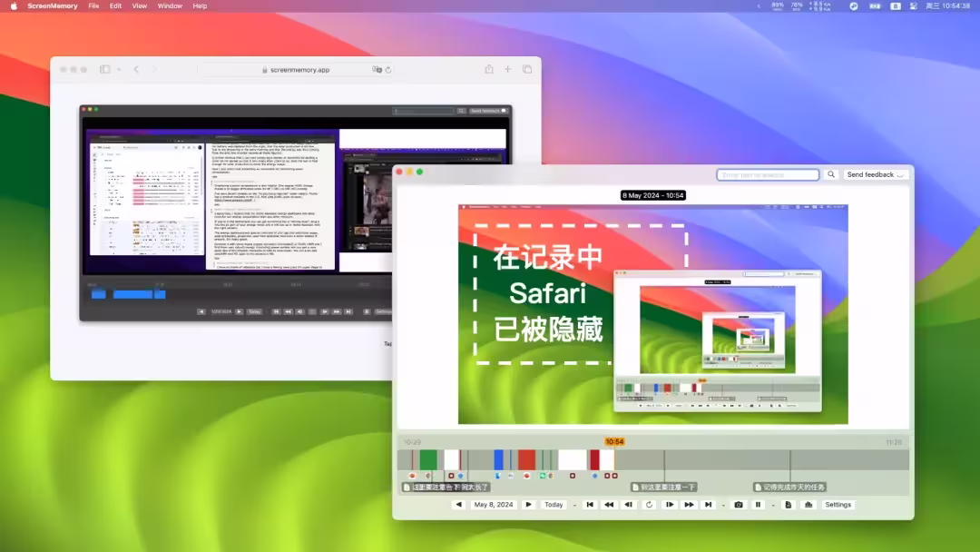Screen dimensions: 980x552
Task: Click the menu bar clock showing 10:54:38
Action: coord(947,5)
